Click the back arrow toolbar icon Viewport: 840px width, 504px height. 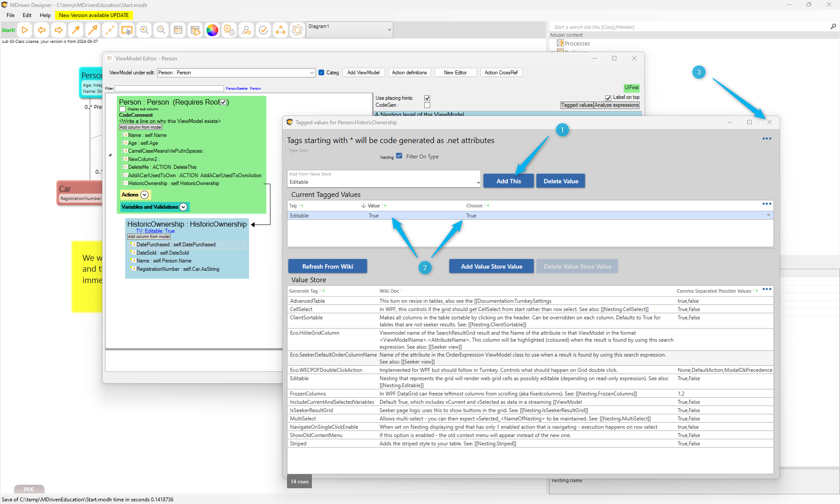click(x=42, y=30)
